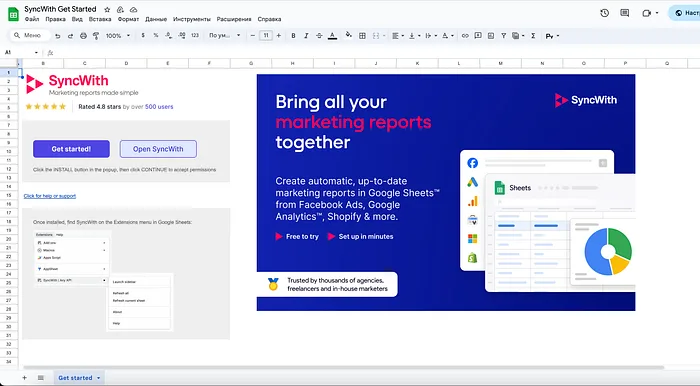Star the document with star icon
Screen dimensions: 700x386
pos(107,9)
